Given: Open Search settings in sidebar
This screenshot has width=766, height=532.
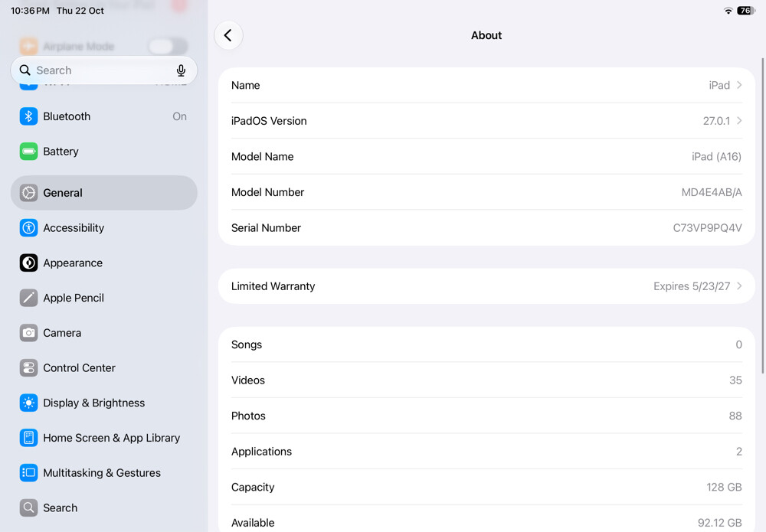Looking at the screenshot, I should pos(104,508).
